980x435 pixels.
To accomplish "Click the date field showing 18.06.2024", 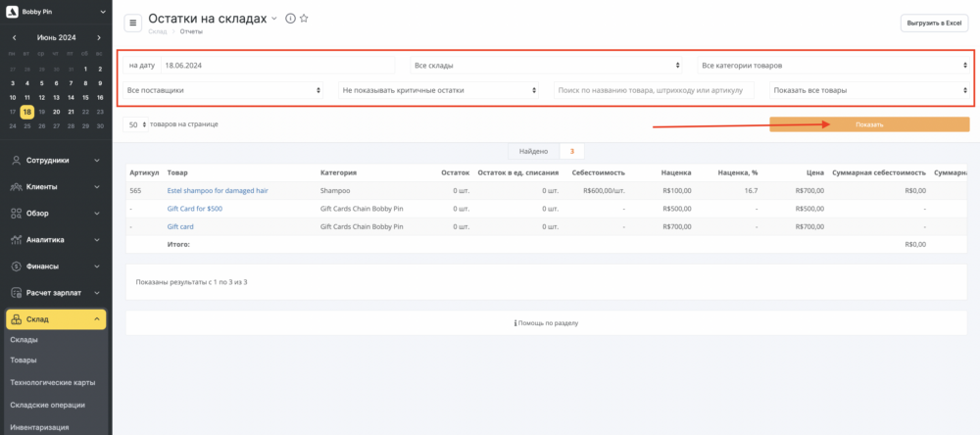I will tap(277, 66).
